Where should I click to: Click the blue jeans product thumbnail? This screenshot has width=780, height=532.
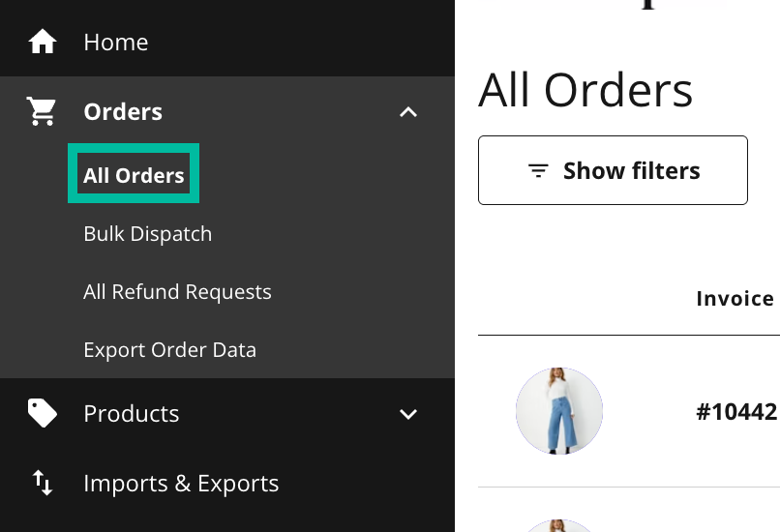pyautogui.click(x=559, y=411)
